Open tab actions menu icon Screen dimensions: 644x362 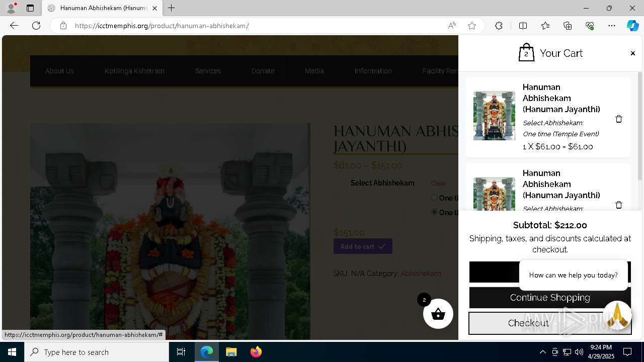click(30, 8)
